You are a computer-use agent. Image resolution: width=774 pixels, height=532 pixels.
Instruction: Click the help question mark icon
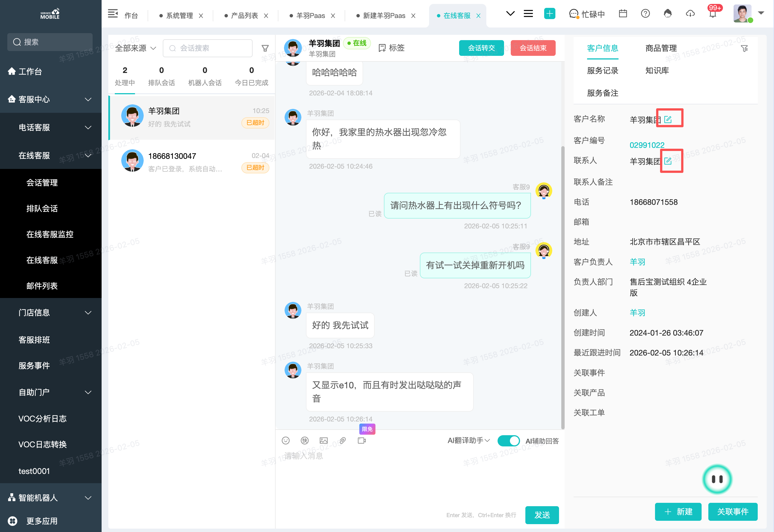pyautogui.click(x=645, y=14)
